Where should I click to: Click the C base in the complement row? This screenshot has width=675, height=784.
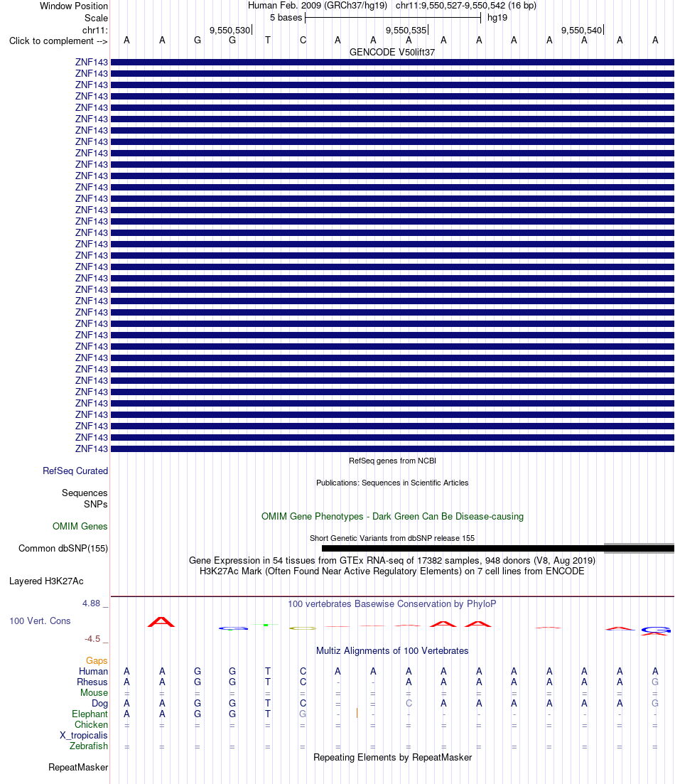click(x=303, y=41)
